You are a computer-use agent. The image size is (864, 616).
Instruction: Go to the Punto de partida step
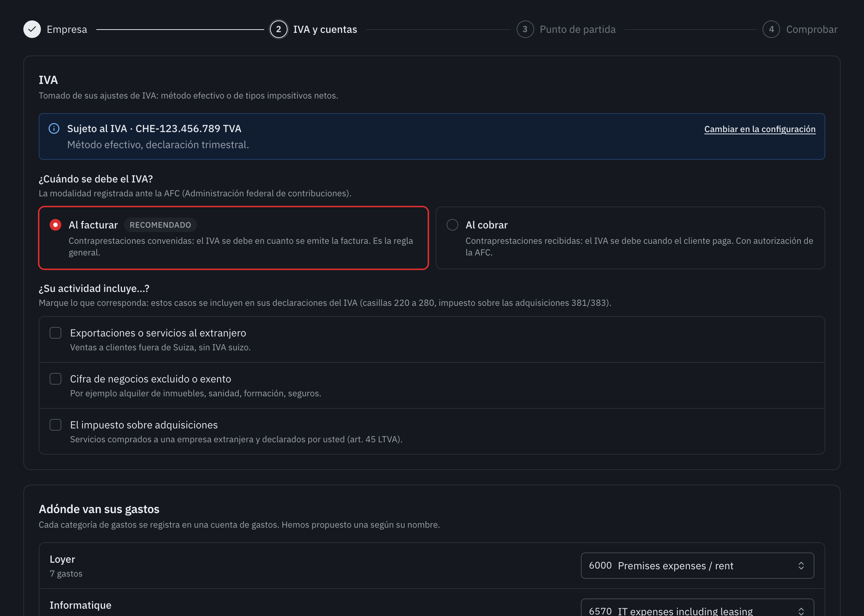pyautogui.click(x=577, y=29)
